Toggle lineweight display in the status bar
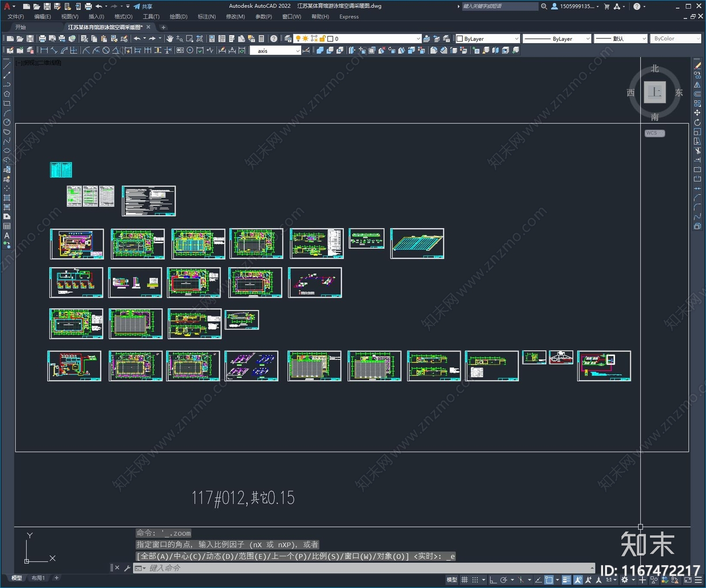The width and height of the screenshot is (706, 588). click(x=567, y=580)
